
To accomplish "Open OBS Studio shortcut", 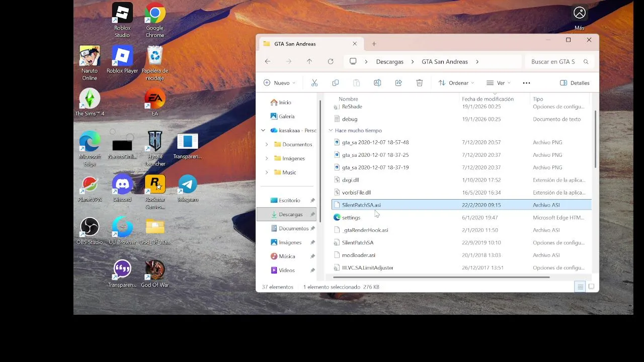I will [x=90, y=231].
